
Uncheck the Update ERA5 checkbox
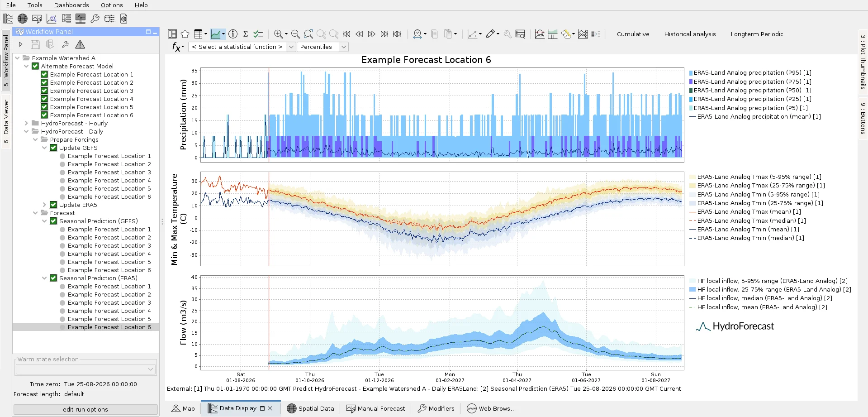point(53,205)
